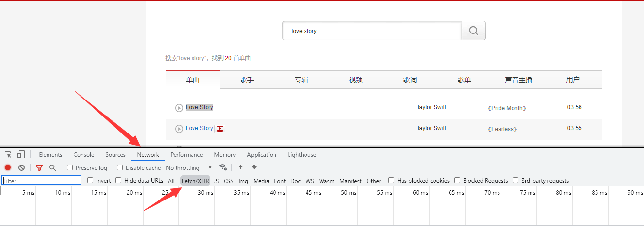Open the No throttling dropdown
Viewport: 644px width, 233px height.
coord(189,167)
